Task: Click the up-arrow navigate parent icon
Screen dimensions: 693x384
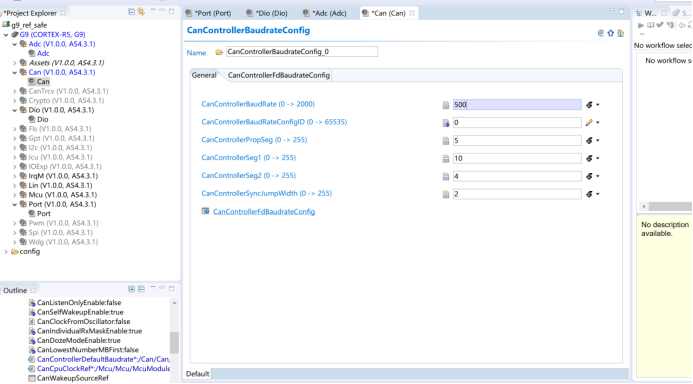Action: point(610,33)
